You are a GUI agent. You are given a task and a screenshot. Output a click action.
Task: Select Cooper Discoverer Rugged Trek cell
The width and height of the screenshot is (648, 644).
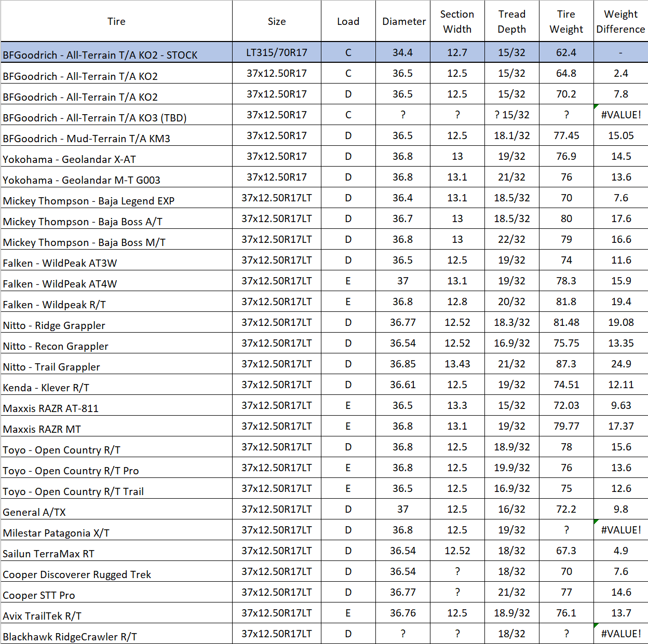[x=116, y=571]
